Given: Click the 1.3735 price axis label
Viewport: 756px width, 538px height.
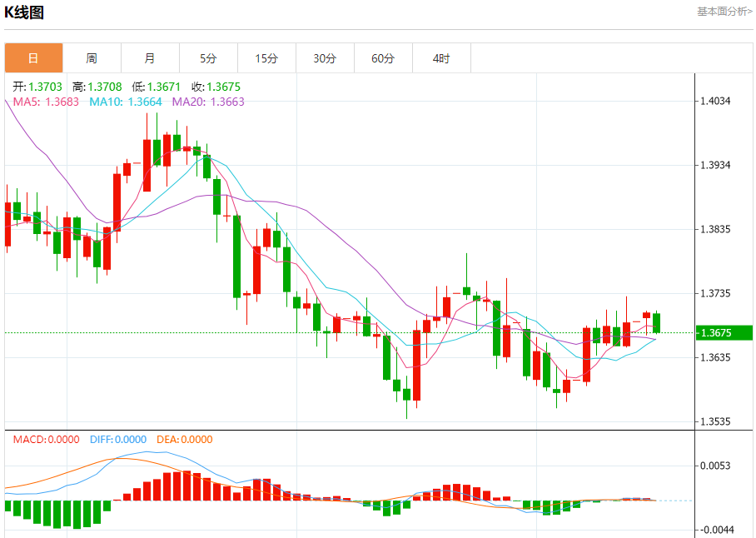Looking at the screenshot, I should 715,293.
